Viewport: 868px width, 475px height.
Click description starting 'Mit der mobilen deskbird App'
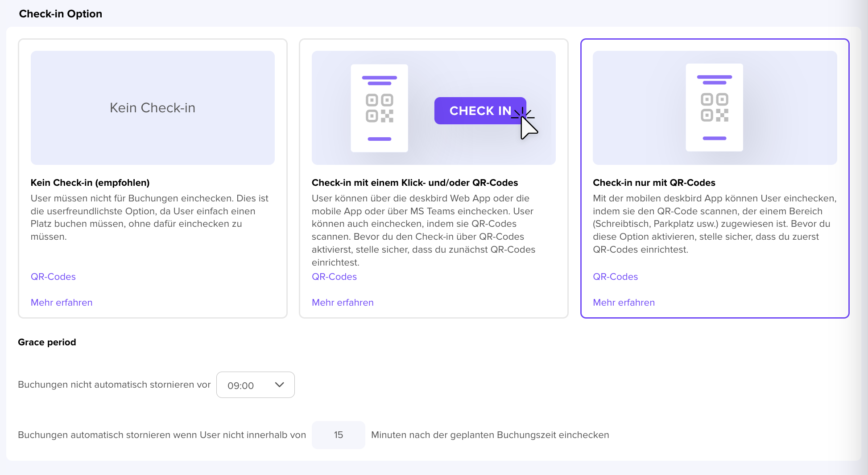(715, 224)
